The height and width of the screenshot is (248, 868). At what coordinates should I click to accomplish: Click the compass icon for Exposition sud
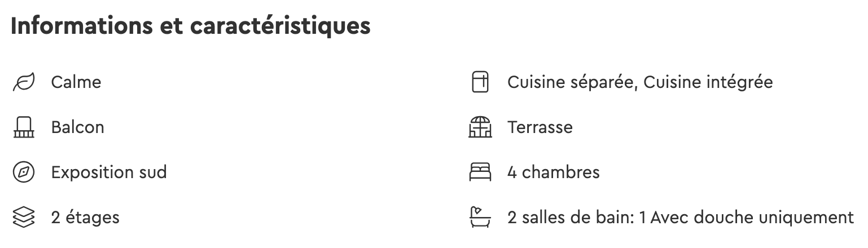coord(24,172)
